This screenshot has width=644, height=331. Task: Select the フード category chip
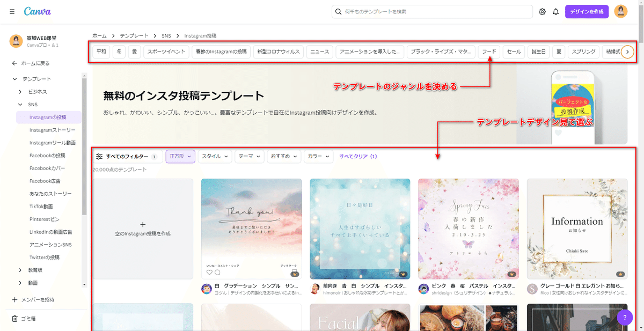pyautogui.click(x=489, y=52)
